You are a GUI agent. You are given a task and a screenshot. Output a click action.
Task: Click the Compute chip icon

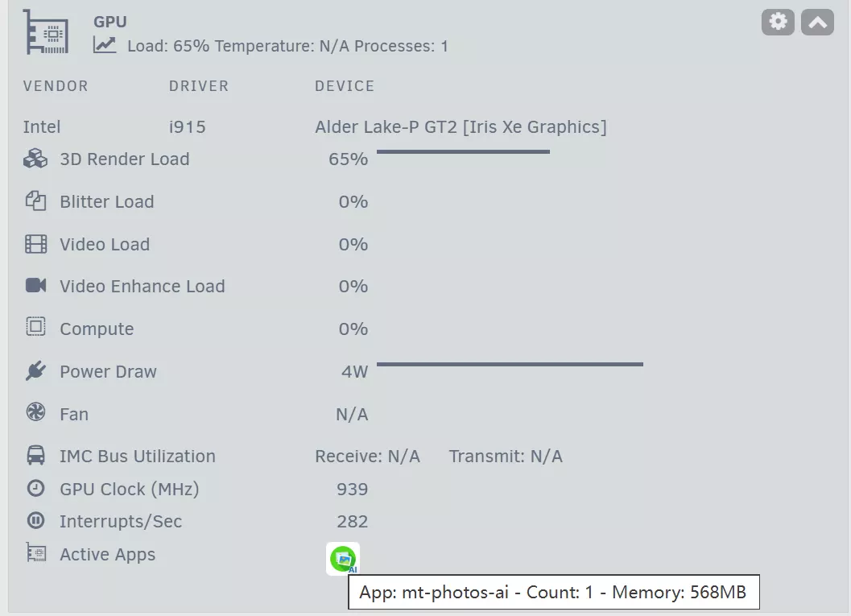pyautogui.click(x=35, y=328)
